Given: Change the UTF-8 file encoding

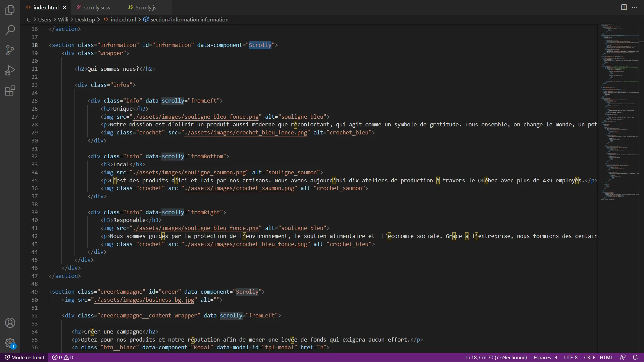Looking at the screenshot, I should click(571, 357).
